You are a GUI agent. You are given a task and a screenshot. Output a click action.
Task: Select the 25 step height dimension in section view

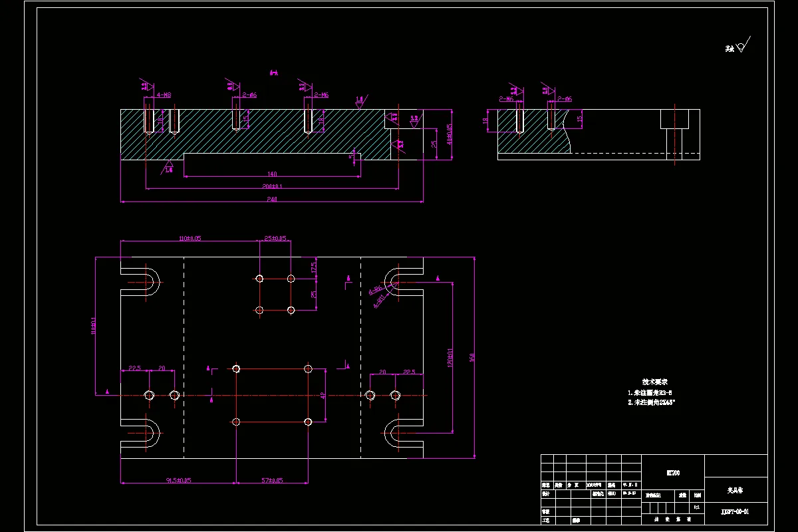[x=434, y=144]
